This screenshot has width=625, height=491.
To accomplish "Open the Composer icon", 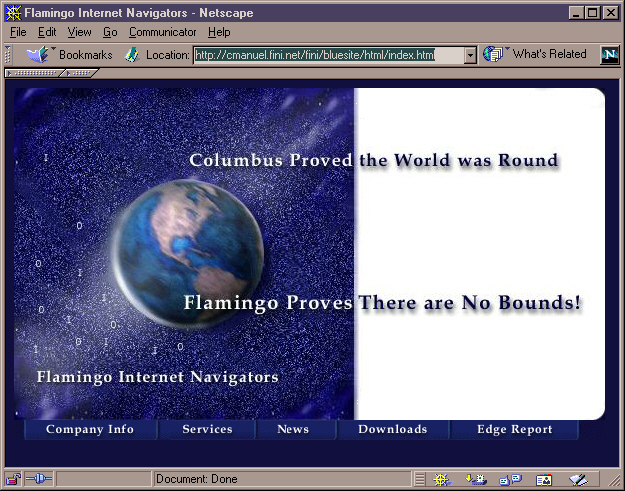I will (579, 479).
